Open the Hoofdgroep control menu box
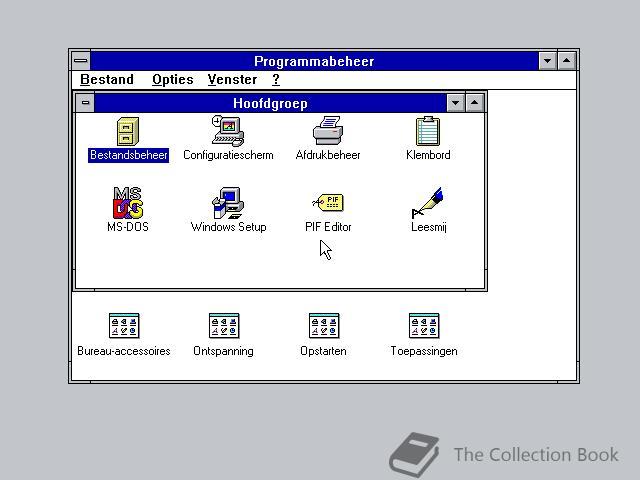The width and height of the screenshot is (640, 480). [x=85, y=103]
